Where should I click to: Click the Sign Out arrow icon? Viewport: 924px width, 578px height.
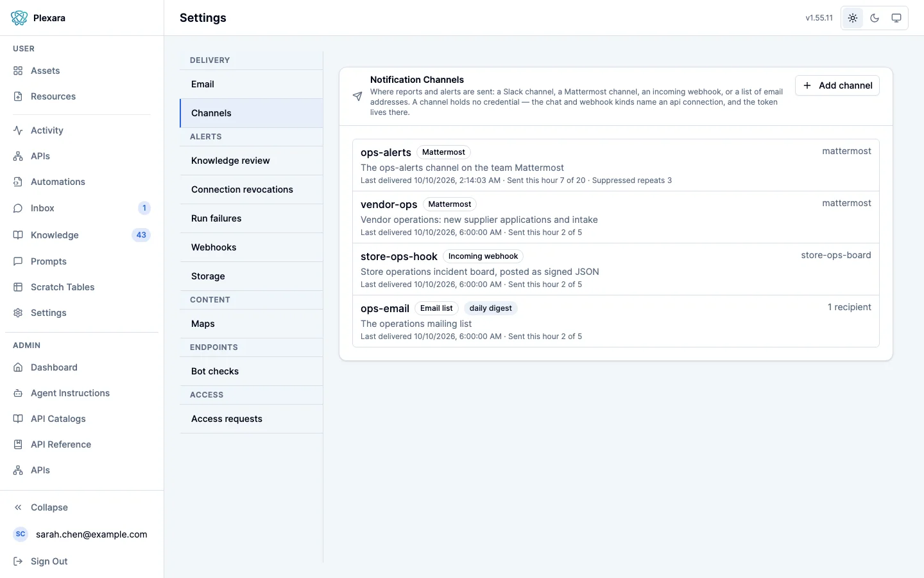(x=18, y=561)
